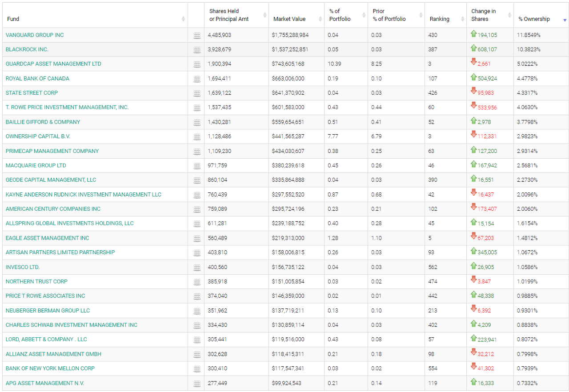Open NEUBERGER BERMAN GROUP LLC link
Screen dimensions: 569x392
tap(48, 311)
